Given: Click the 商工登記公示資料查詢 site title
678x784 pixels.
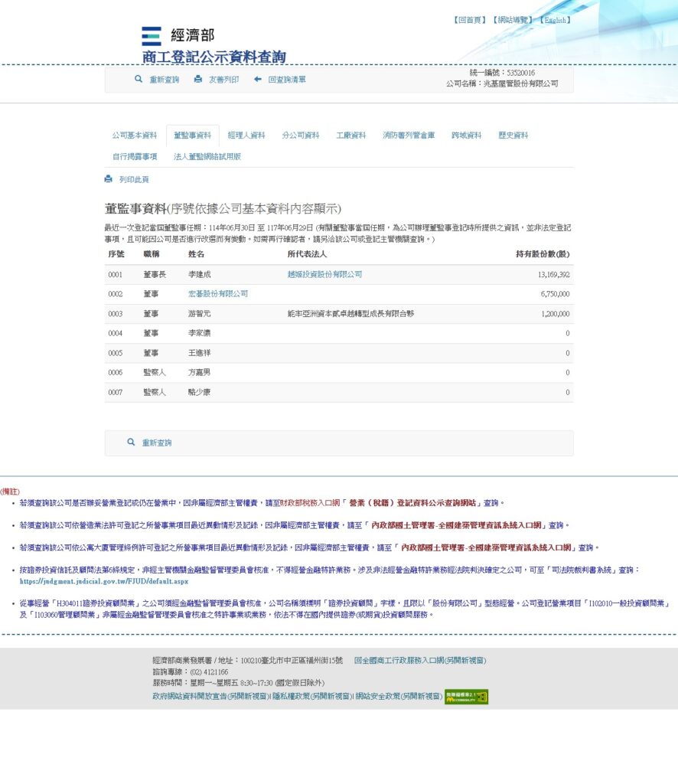Looking at the screenshot, I should coord(214,57).
